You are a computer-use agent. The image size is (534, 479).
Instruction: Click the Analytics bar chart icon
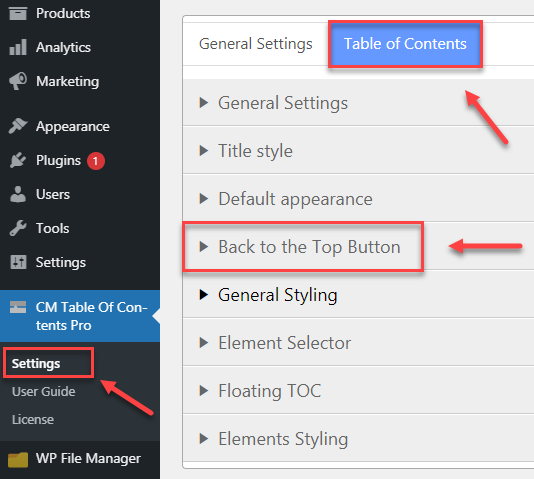(18, 47)
